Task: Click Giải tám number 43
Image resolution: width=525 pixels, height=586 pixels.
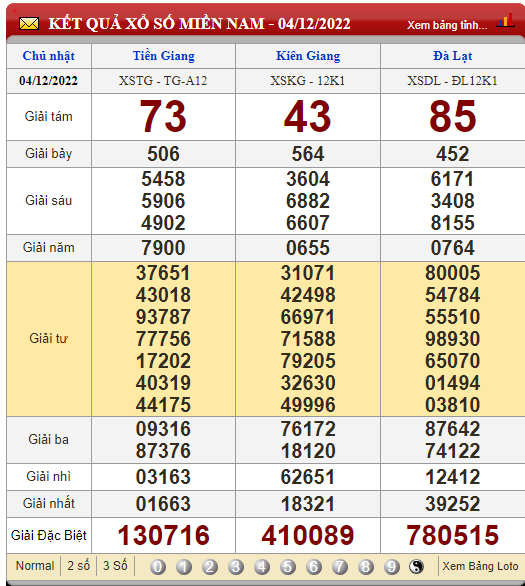Action: click(308, 117)
